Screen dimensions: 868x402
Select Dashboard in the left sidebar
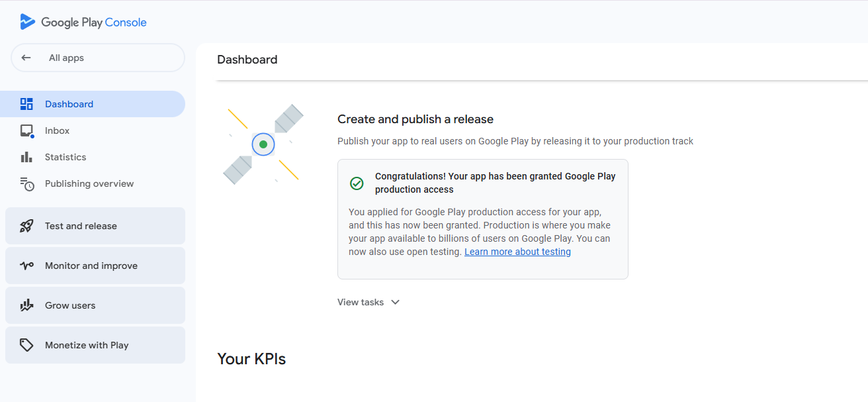click(x=69, y=104)
